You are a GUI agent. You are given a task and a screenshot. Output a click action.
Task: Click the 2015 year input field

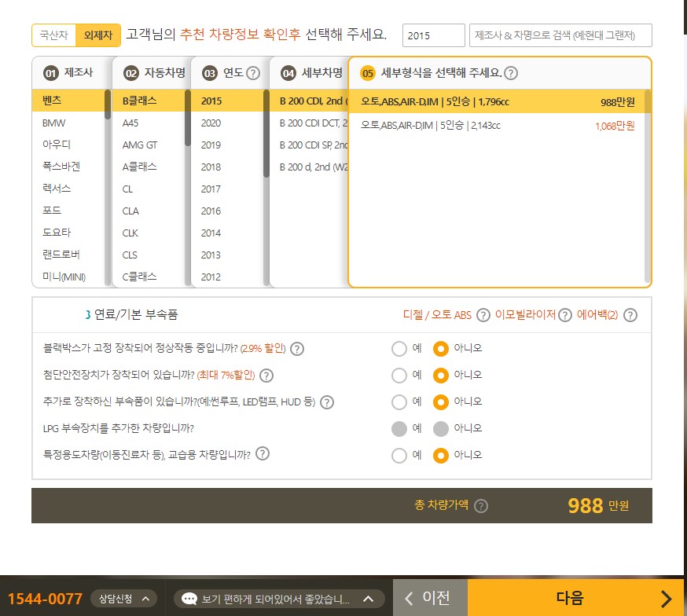click(x=433, y=35)
